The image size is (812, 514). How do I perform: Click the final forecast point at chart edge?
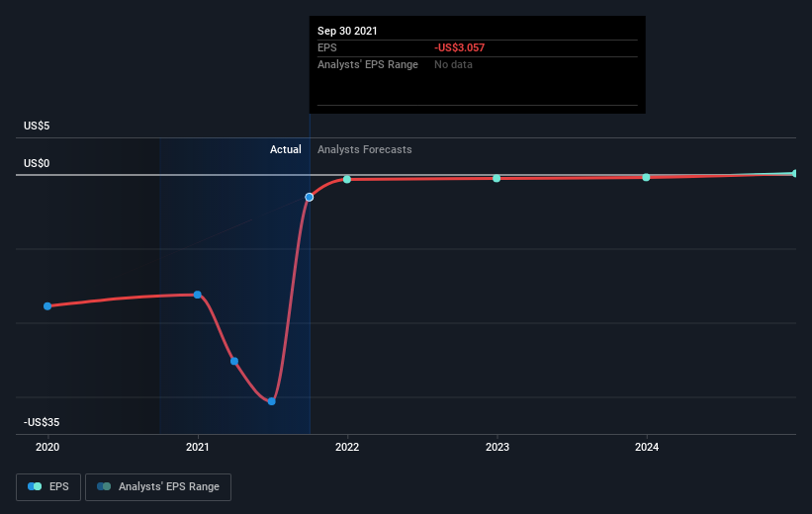(x=795, y=173)
